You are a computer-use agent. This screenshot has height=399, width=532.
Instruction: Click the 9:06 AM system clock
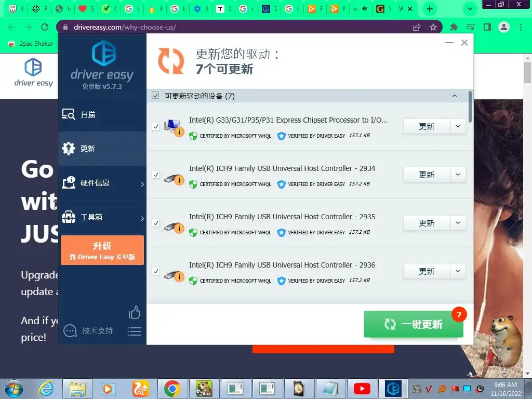(x=505, y=385)
